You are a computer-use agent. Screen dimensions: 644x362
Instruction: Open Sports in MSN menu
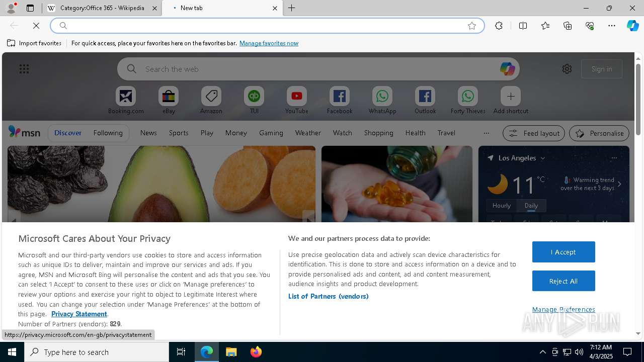point(179,133)
